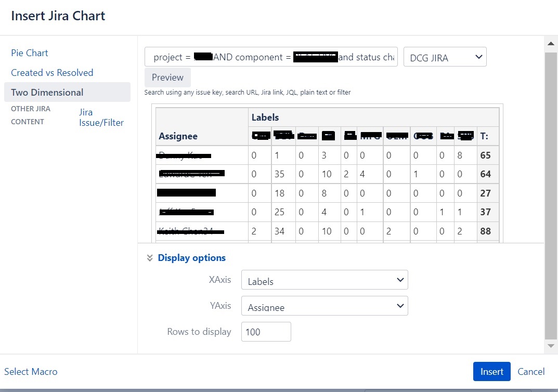This screenshot has height=392, width=558.
Task: Focus the JQL search query field
Action: tap(271, 57)
